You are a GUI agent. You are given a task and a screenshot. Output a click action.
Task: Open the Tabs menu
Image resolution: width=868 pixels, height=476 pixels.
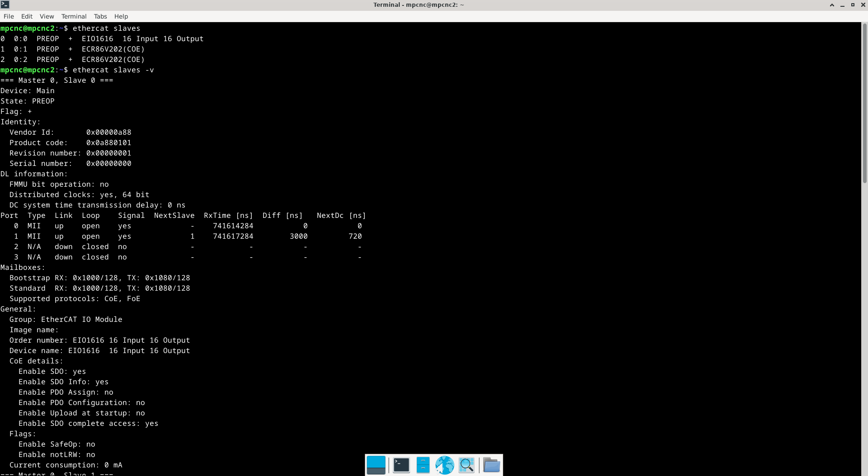tap(100, 16)
